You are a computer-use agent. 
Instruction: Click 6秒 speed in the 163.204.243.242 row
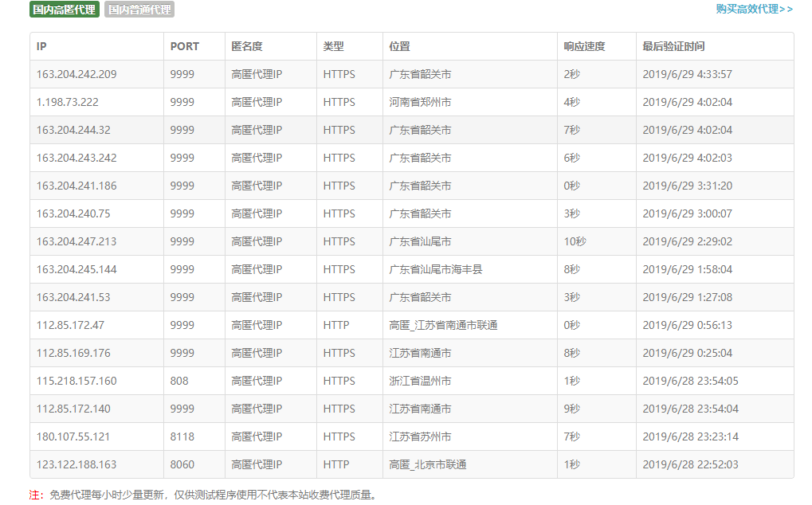571,159
